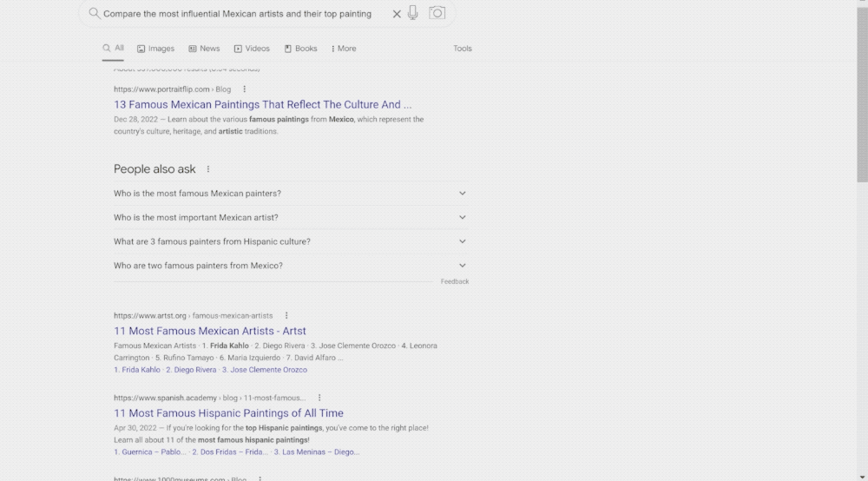Open search by image camera icon

coord(437,13)
